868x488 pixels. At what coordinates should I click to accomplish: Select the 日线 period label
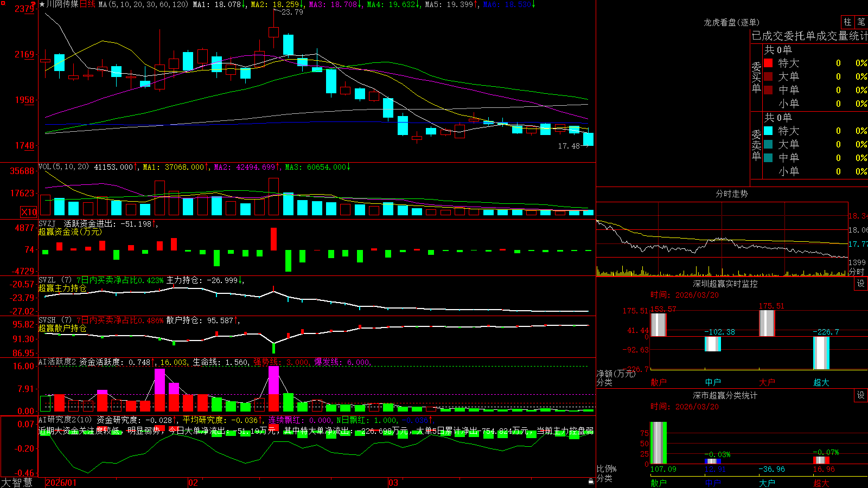pos(87,4)
